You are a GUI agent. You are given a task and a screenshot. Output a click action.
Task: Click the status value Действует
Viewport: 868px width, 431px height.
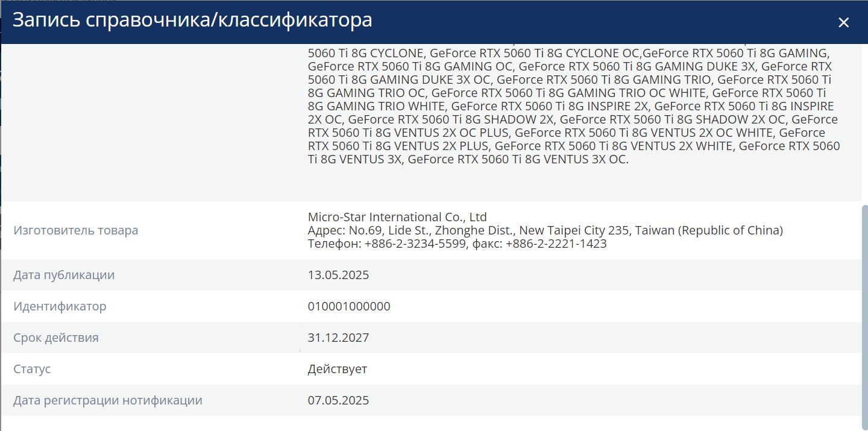point(337,369)
